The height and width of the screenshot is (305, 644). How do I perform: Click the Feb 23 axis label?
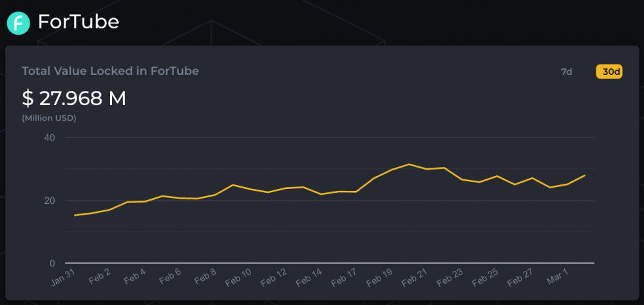click(x=450, y=277)
